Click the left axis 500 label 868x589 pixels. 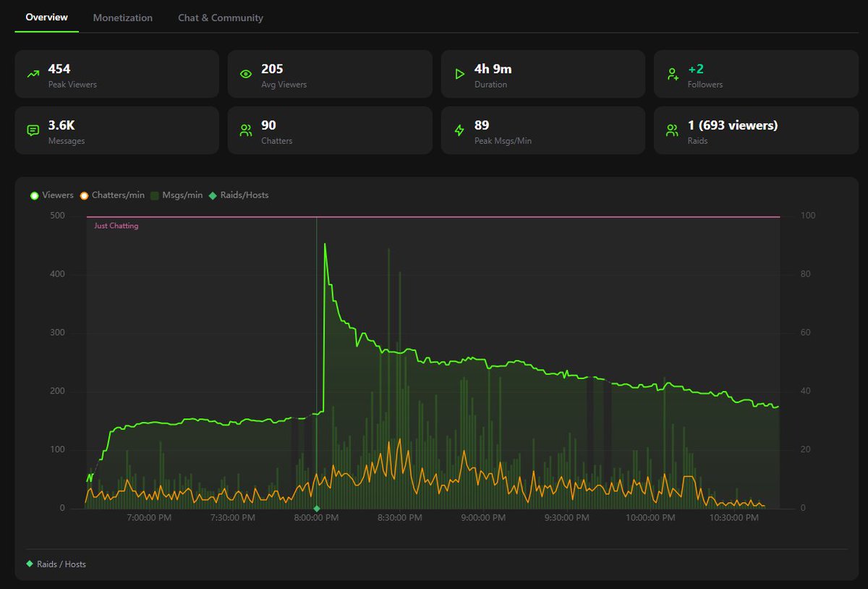click(57, 216)
